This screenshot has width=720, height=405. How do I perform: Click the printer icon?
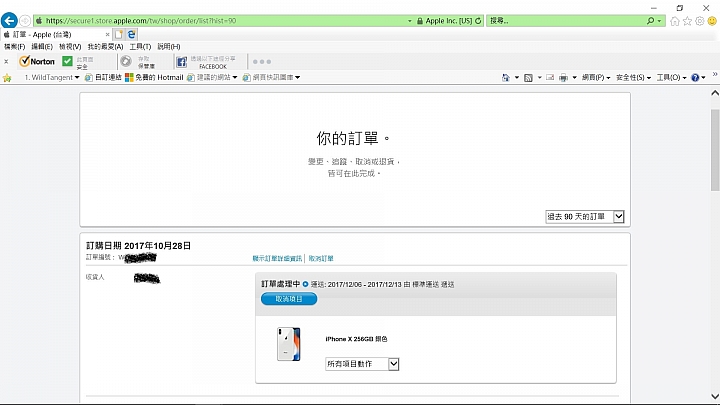pyautogui.click(x=563, y=78)
